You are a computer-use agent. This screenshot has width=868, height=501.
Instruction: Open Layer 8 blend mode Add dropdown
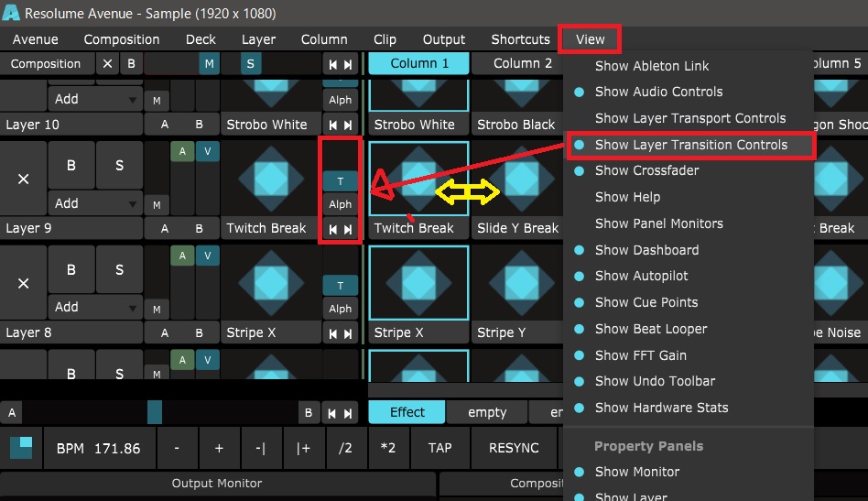coord(95,307)
